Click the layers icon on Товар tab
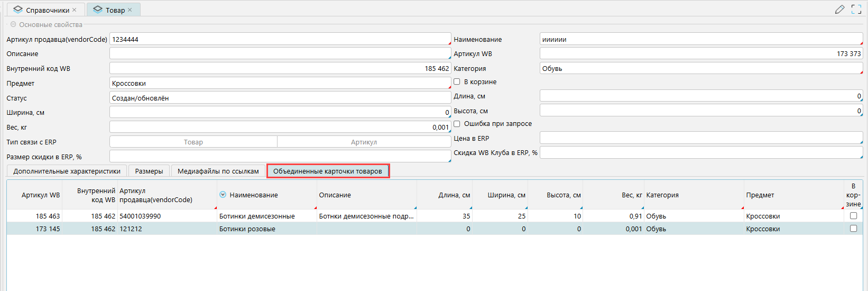Image resolution: width=868 pixels, height=291 pixels. click(x=97, y=10)
